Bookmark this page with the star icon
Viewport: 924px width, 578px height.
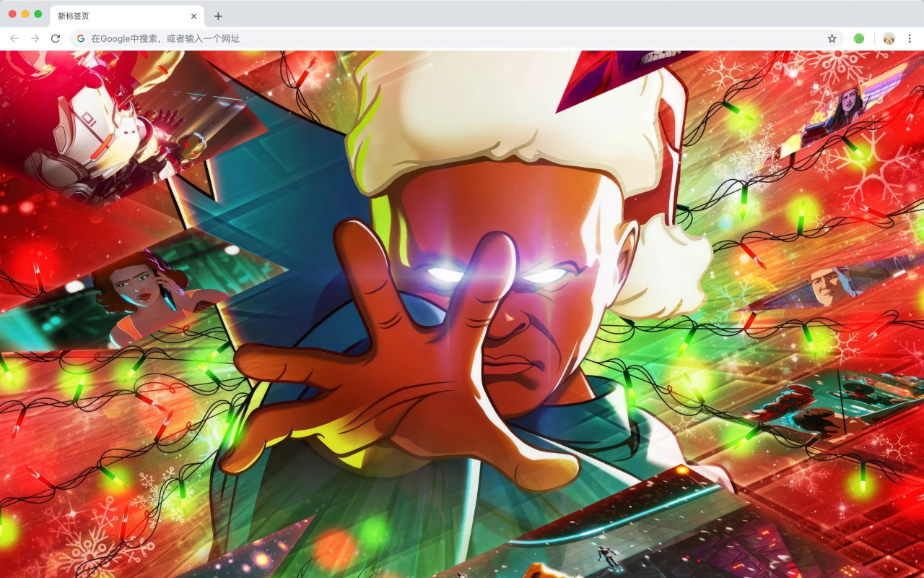(832, 38)
